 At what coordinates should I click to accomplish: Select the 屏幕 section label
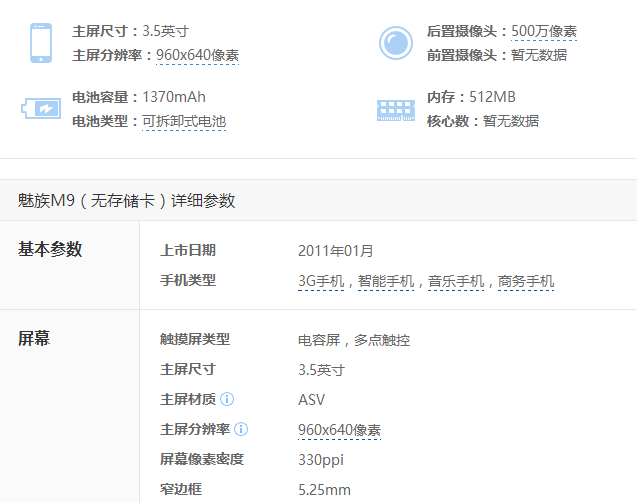coord(34,338)
